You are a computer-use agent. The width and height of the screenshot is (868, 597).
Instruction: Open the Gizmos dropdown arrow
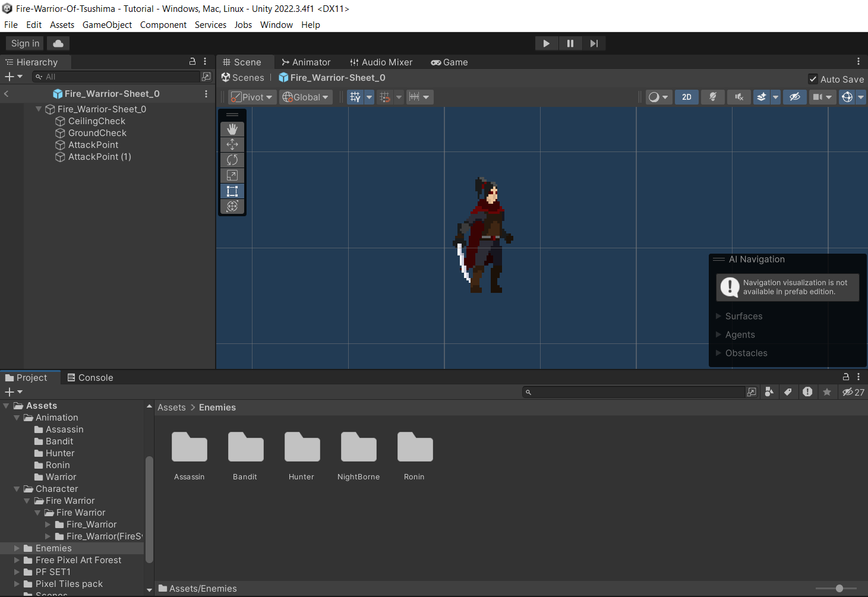[x=861, y=97]
